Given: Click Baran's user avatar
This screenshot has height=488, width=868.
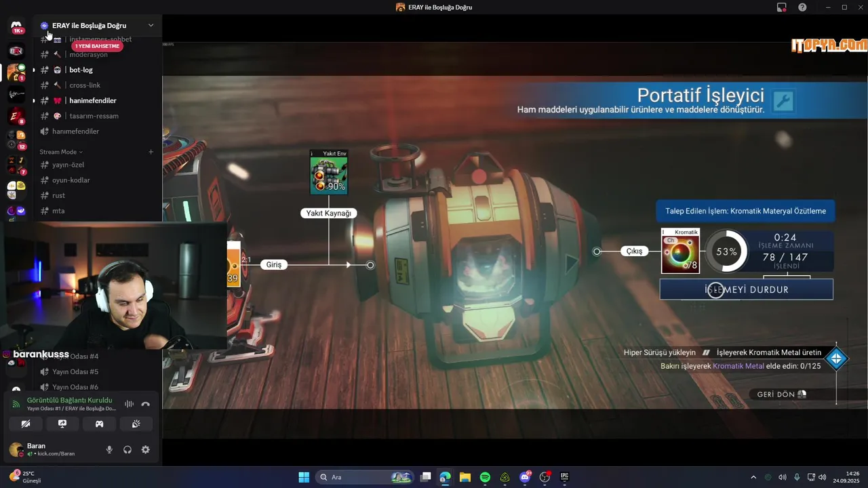Looking at the screenshot, I should pyautogui.click(x=16, y=449).
